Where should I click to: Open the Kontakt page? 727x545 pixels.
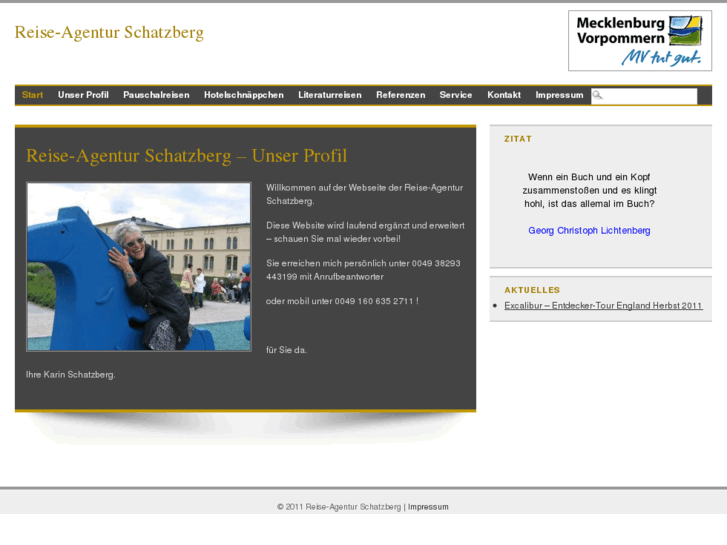504,95
